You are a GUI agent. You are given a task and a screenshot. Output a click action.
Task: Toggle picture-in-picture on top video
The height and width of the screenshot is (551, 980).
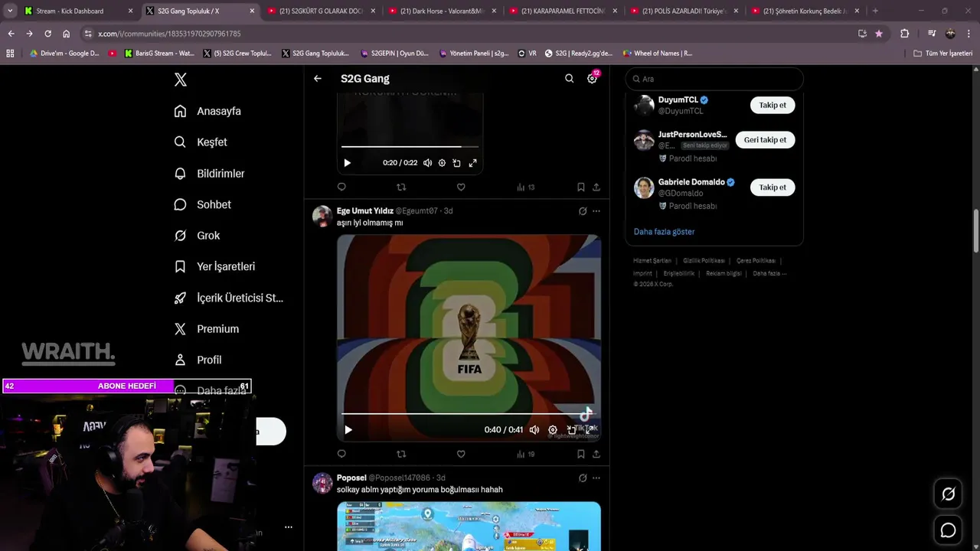click(x=456, y=163)
